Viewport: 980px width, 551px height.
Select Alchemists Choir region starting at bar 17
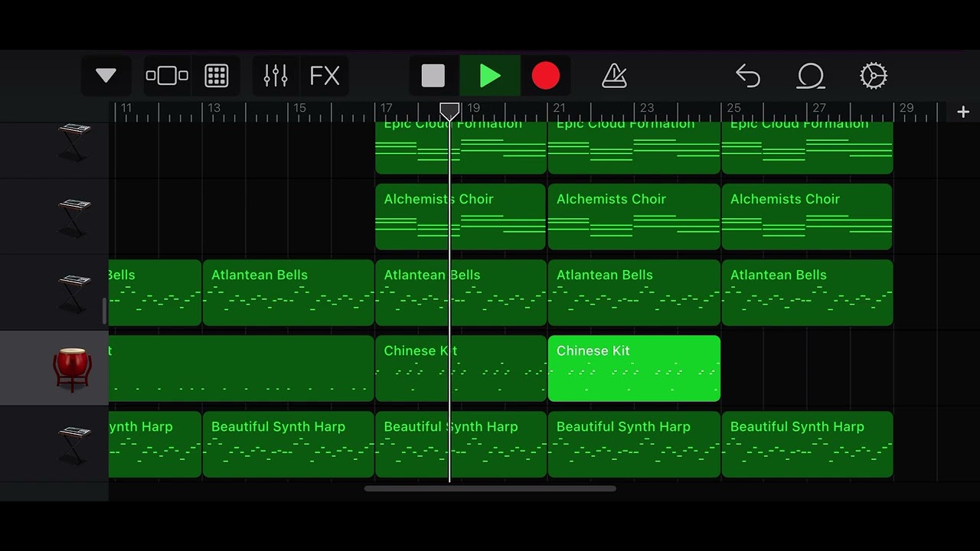pyautogui.click(x=460, y=217)
